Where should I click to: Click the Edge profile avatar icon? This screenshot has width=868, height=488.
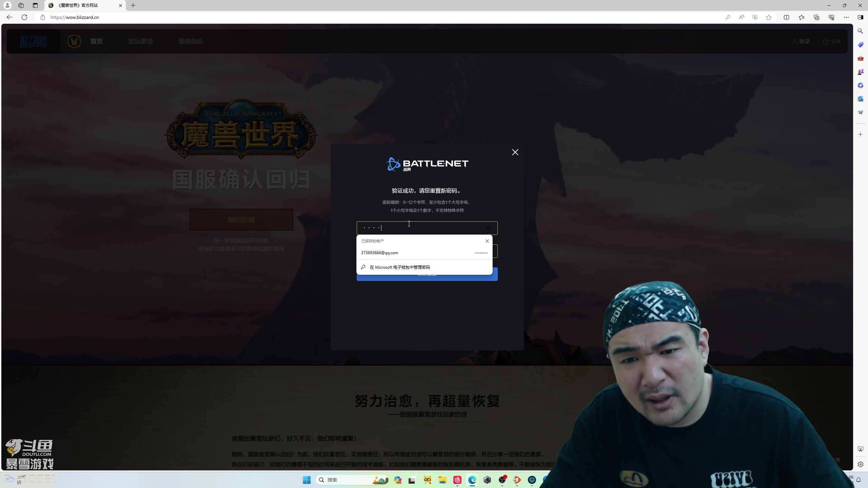(x=7, y=5)
